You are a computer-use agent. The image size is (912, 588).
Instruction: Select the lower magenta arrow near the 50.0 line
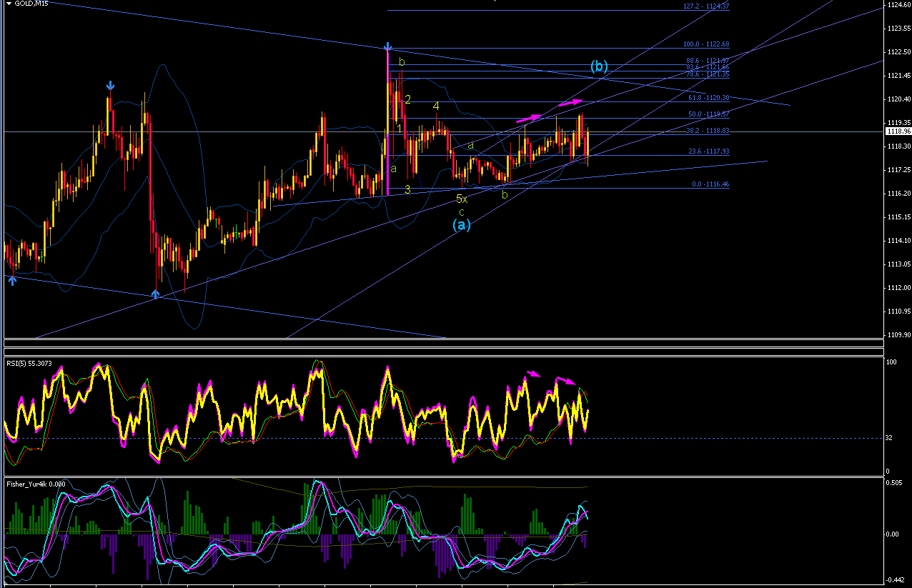(528, 117)
